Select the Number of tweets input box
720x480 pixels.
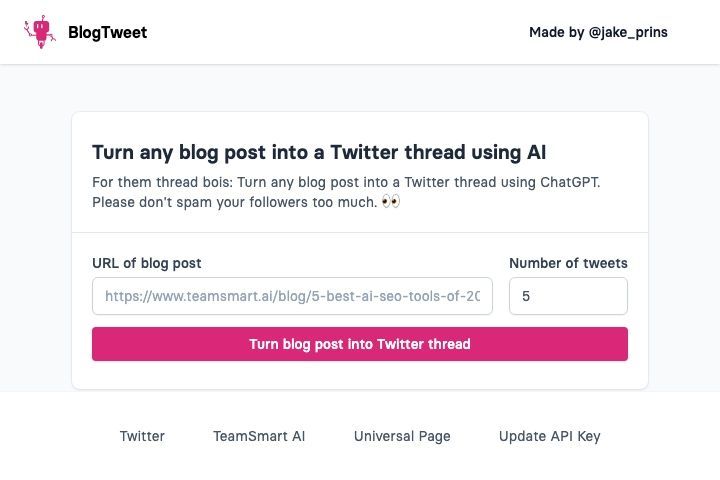point(568,296)
